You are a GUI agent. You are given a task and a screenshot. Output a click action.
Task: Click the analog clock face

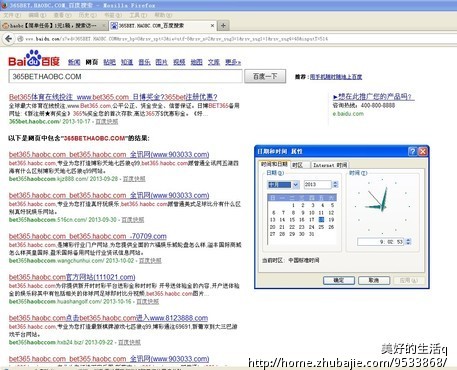[x=382, y=207]
